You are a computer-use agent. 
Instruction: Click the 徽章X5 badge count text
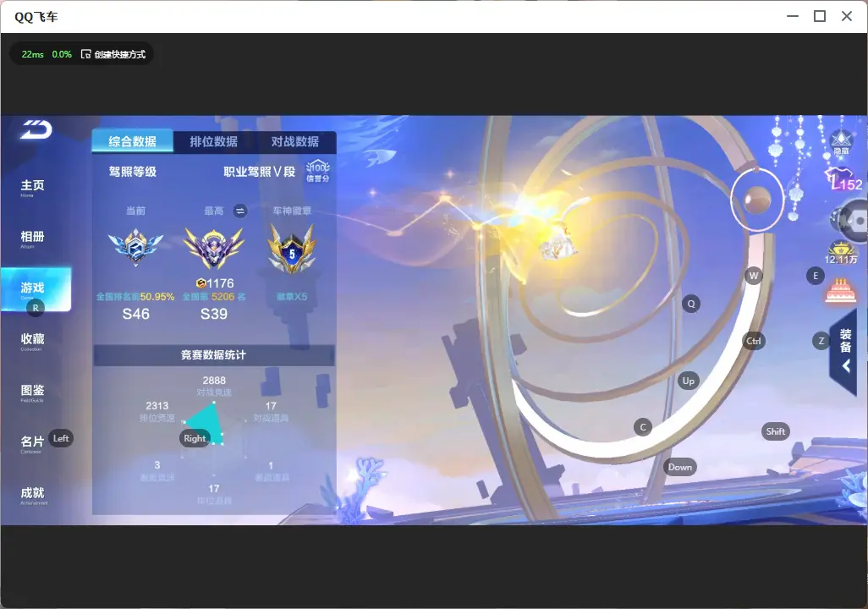292,297
